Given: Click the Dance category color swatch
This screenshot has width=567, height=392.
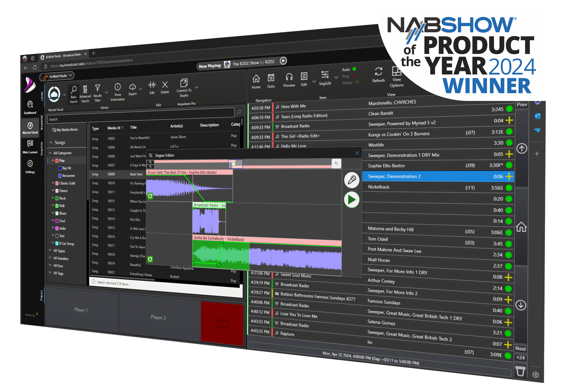Looking at the screenshot, I should pos(57,191).
